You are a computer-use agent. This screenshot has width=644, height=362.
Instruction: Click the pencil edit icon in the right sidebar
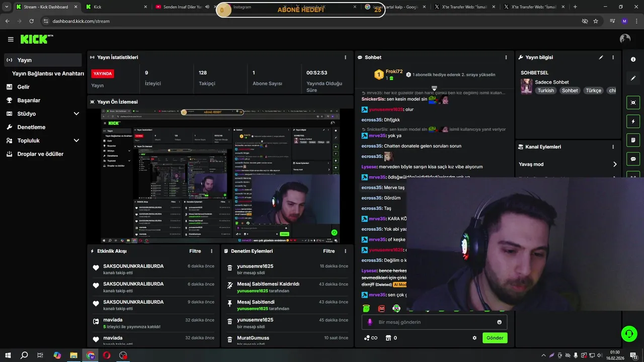pyautogui.click(x=633, y=78)
